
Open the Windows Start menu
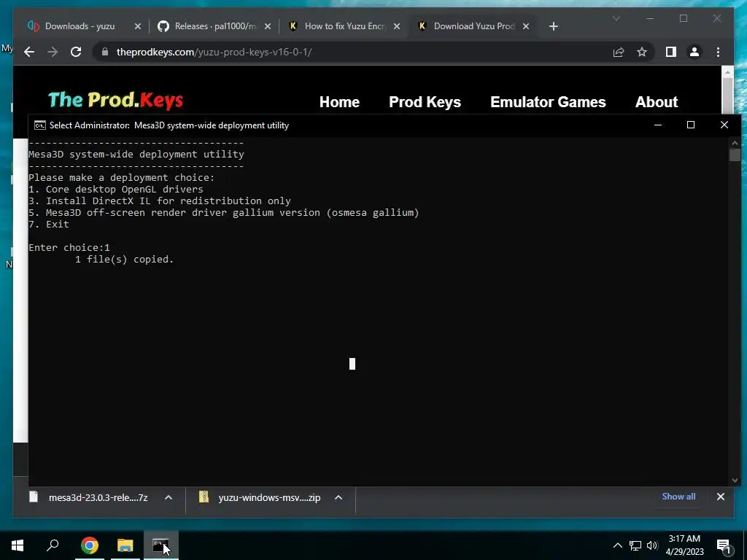(18, 545)
